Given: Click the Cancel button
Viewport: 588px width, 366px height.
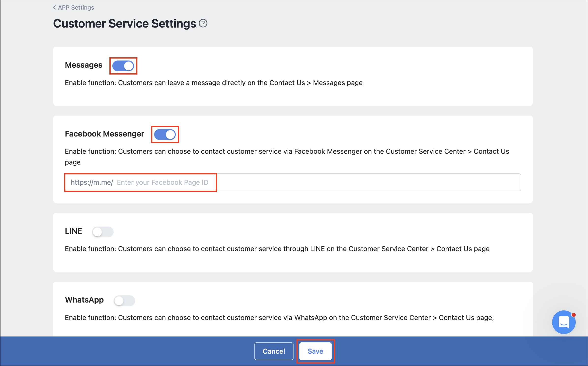Looking at the screenshot, I should 274,351.
